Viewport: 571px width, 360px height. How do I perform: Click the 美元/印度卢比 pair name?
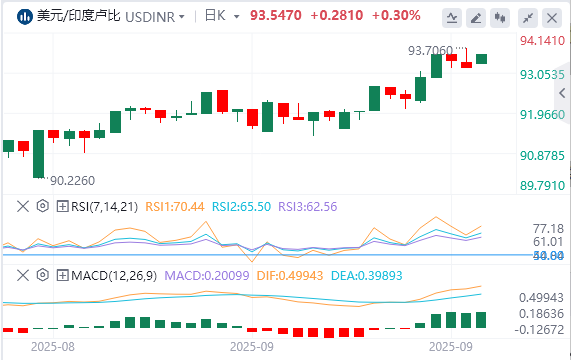click(x=78, y=16)
